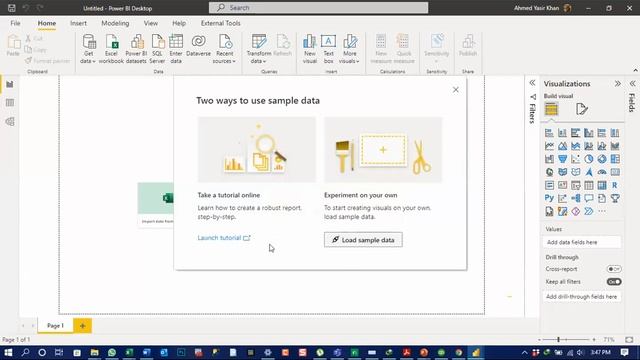
Task: Open Enter data table
Action: (176, 49)
